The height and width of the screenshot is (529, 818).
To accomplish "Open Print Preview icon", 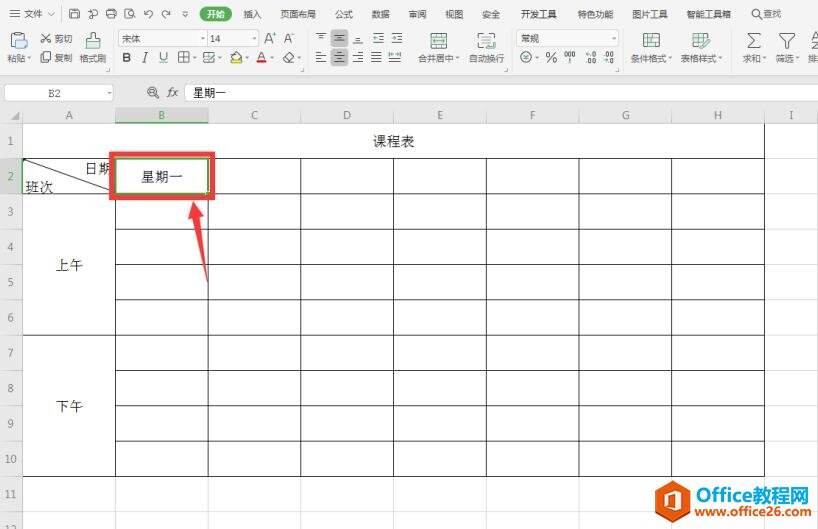I will tap(129, 14).
